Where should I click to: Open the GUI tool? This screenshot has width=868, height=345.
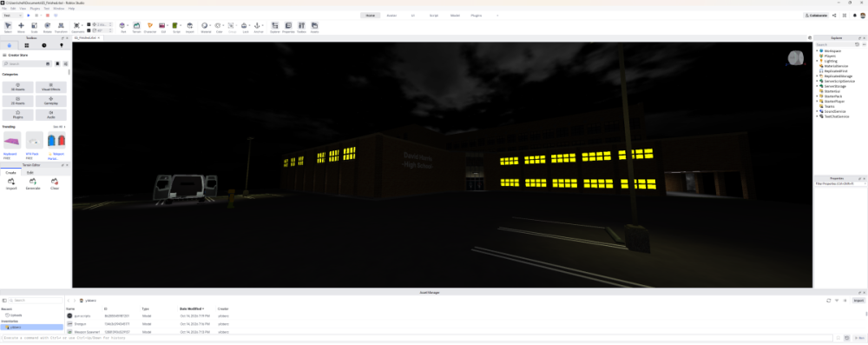163,27
